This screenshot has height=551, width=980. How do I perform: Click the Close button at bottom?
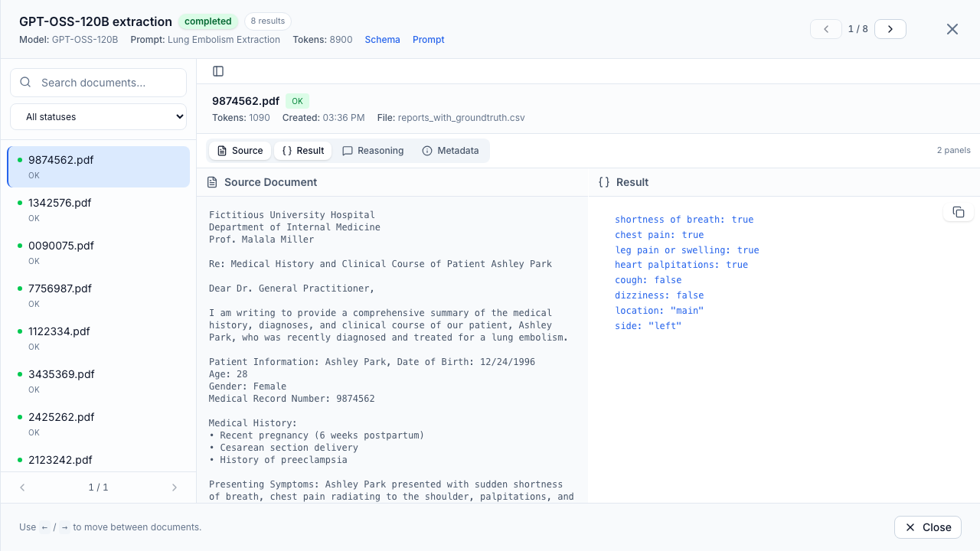pyautogui.click(x=928, y=527)
